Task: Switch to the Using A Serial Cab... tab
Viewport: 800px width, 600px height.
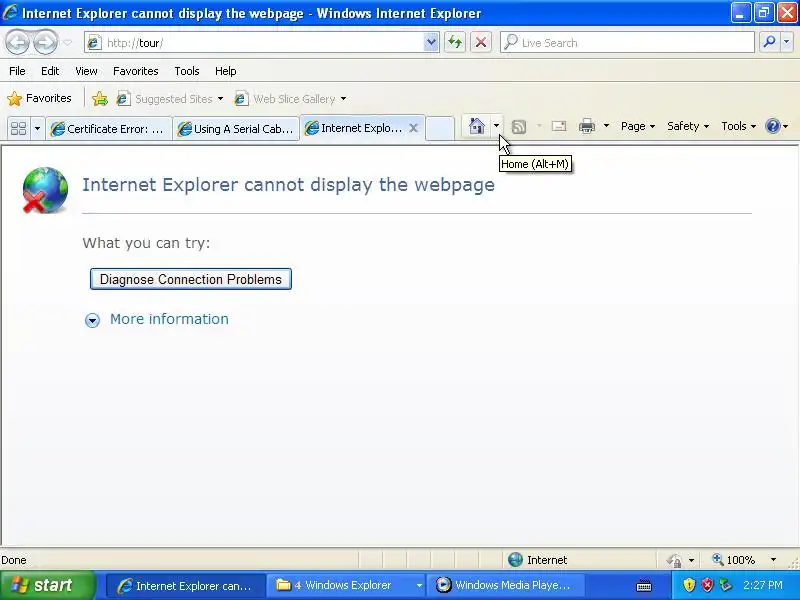Action: tap(236, 129)
